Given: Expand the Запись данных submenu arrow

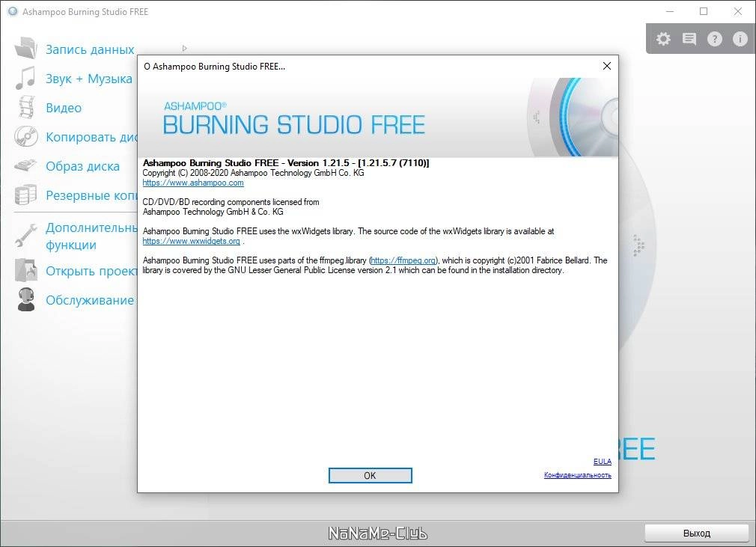Looking at the screenshot, I should click(185, 48).
